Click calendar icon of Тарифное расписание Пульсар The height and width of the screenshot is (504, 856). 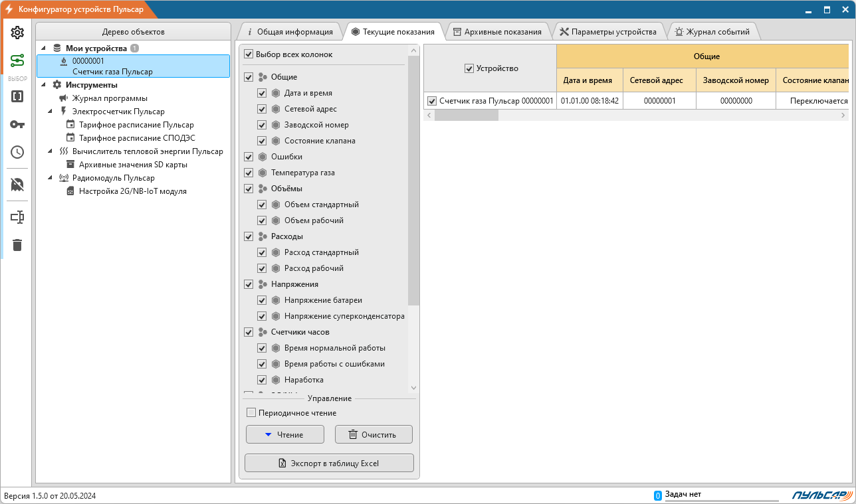(x=70, y=125)
